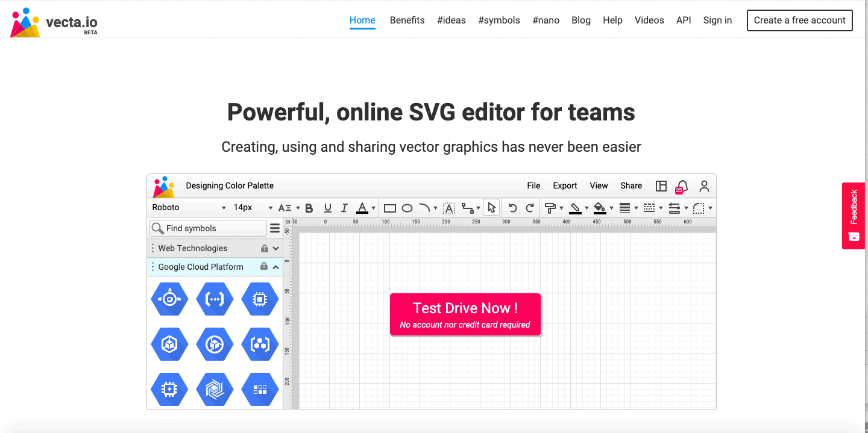Go to the Benefits nav tab

(407, 20)
